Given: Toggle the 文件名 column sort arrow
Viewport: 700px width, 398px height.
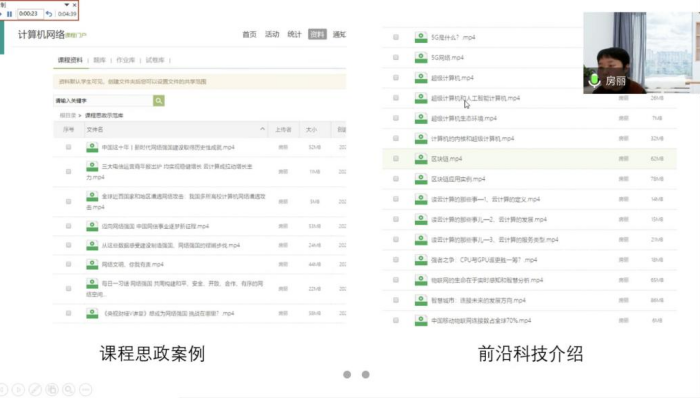Looking at the screenshot, I should click(262, 129).
